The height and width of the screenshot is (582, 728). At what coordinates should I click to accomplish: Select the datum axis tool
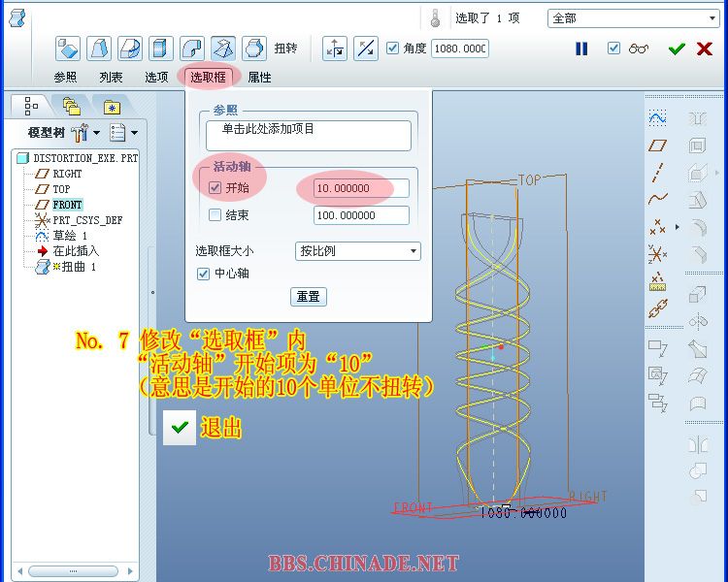pos(657,173)
